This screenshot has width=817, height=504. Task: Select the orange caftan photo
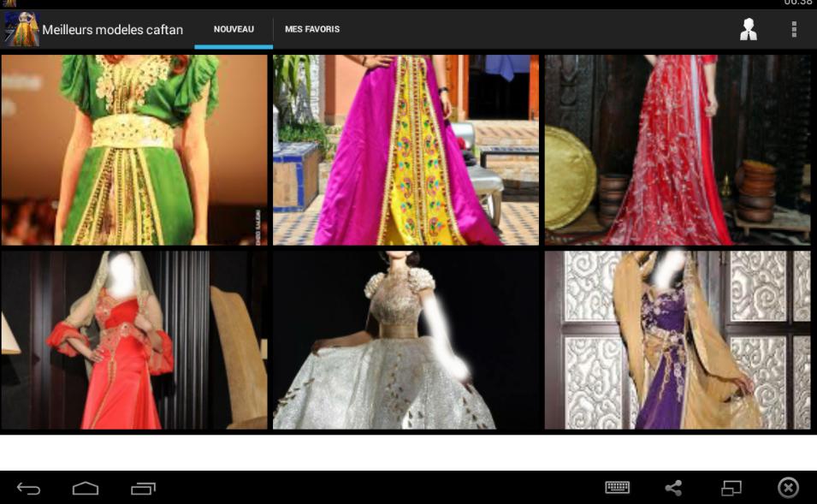(x=135, y=340)
